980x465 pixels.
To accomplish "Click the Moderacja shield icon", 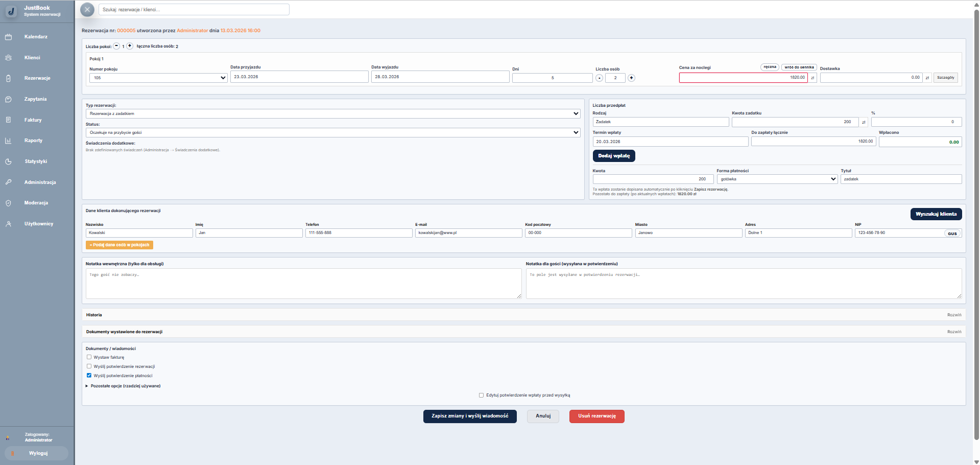I will pyautogui.click(x=8, y=203).
